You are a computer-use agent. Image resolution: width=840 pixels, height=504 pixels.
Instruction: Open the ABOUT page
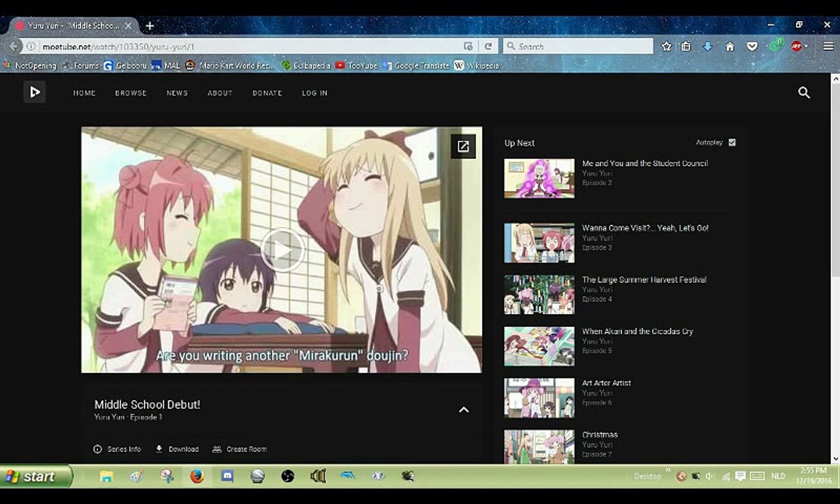tap(220, 93)
